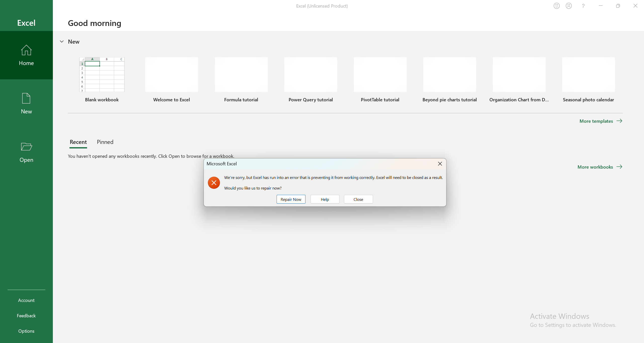Click the Help button in the dialog
The width and height of the screenshot is (644, 343).
click(x=325, y=199)
